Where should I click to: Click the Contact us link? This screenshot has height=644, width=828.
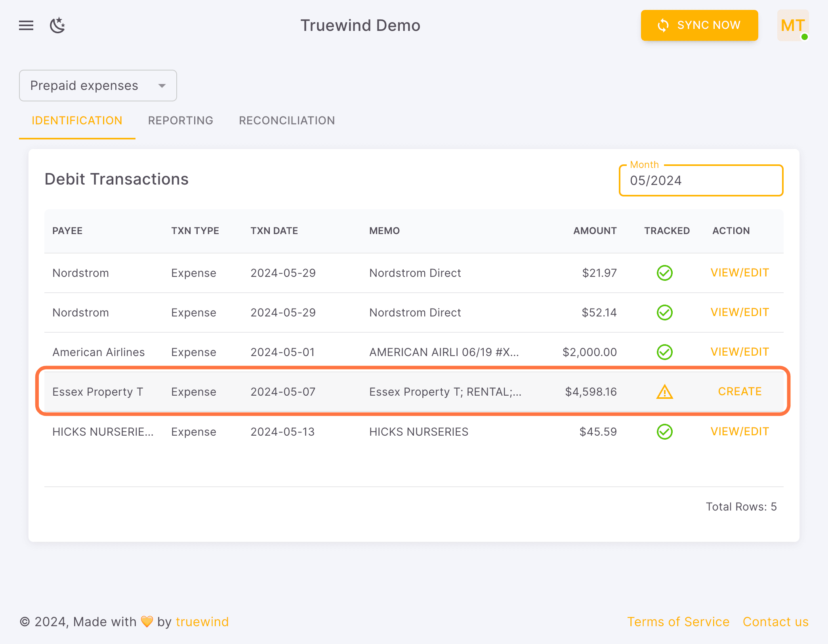tap(775, 622)
